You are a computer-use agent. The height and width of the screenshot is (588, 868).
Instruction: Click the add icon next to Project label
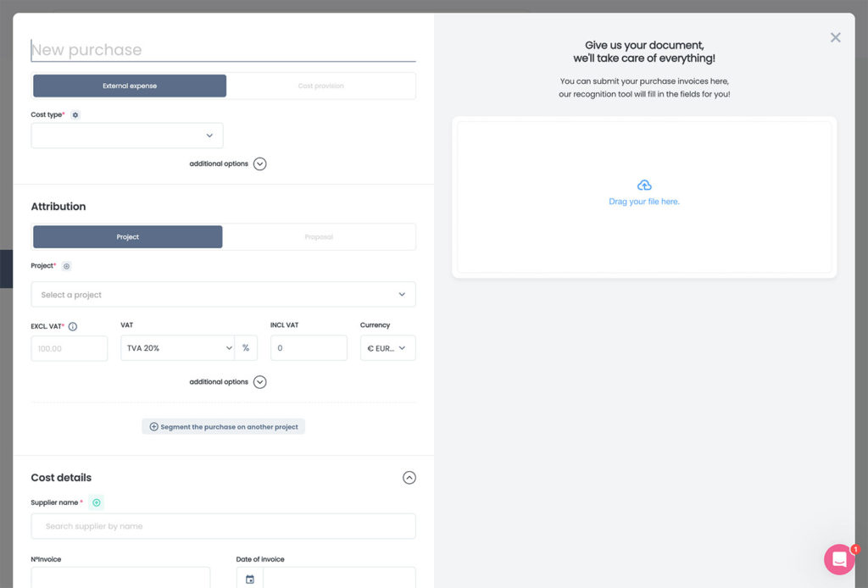coord(66,266)
